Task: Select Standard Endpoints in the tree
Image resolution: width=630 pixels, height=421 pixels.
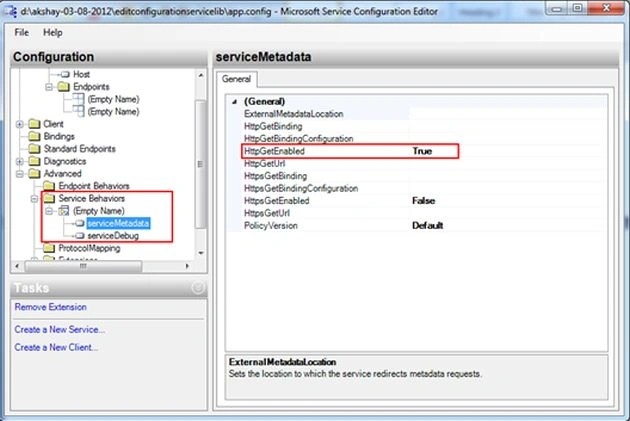Action: 80,149
